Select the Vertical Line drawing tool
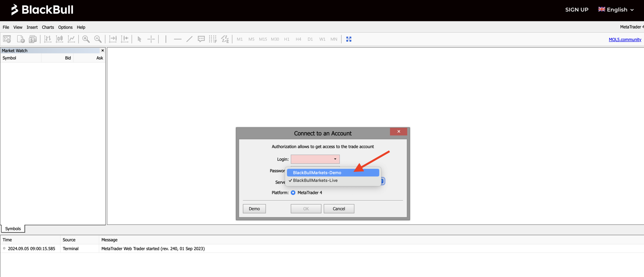The image size is (644, 277). 166,39
